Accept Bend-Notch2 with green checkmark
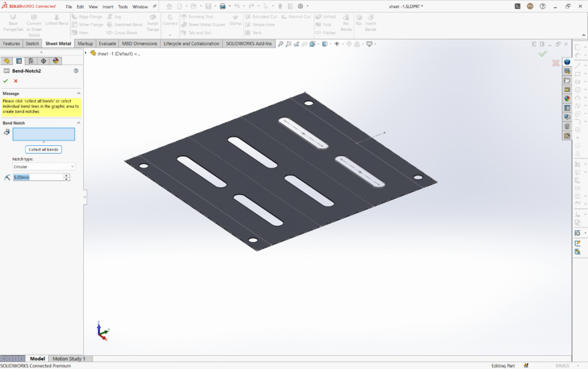The width and height of the screenshot is (588, 369). point(6,81)
